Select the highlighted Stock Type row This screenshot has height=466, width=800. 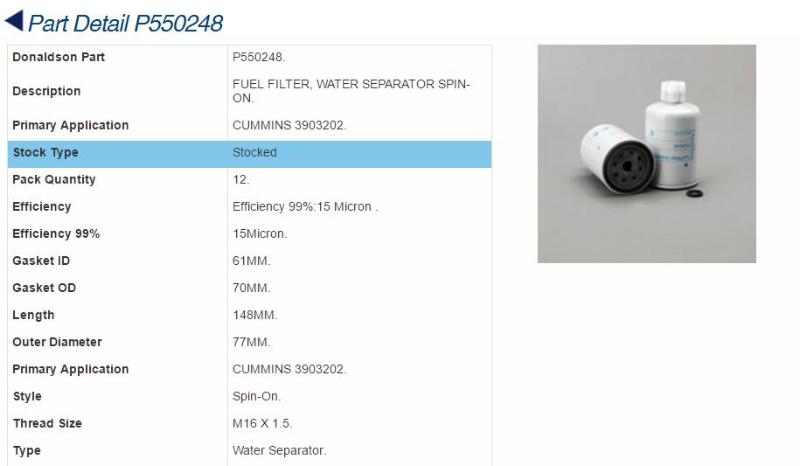[x=249, y=154]
